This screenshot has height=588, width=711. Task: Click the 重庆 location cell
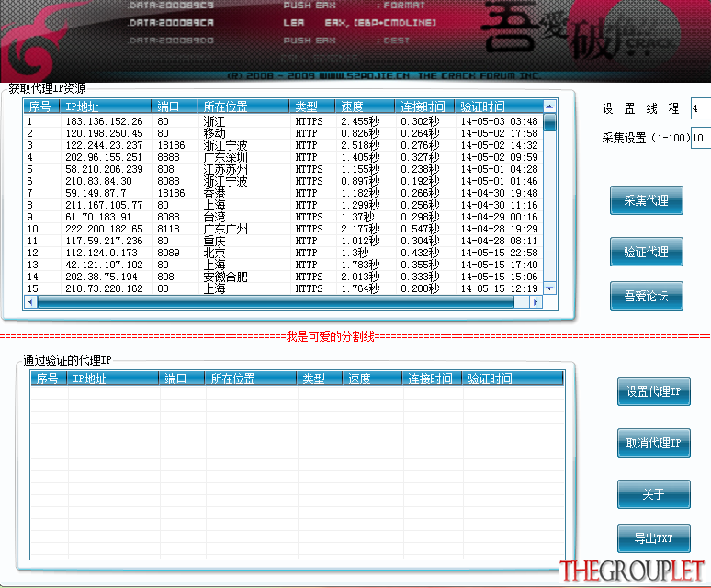[x=214, y=241]
